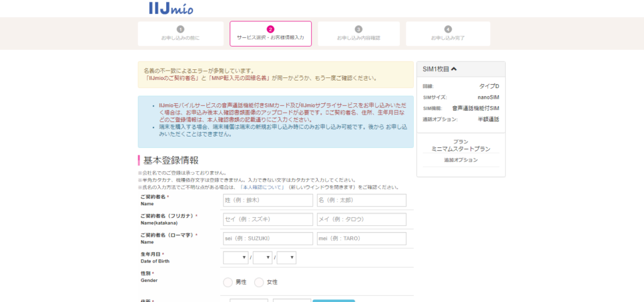
Task: Focus the 名 (例：太郎) name field
Action: tap(362, 201)
